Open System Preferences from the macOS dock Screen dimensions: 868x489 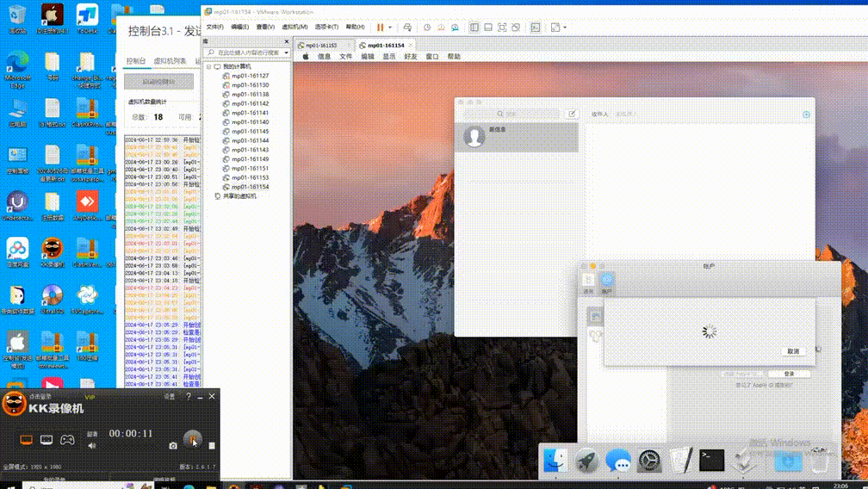pyautogui.click(x=649, y=461)
